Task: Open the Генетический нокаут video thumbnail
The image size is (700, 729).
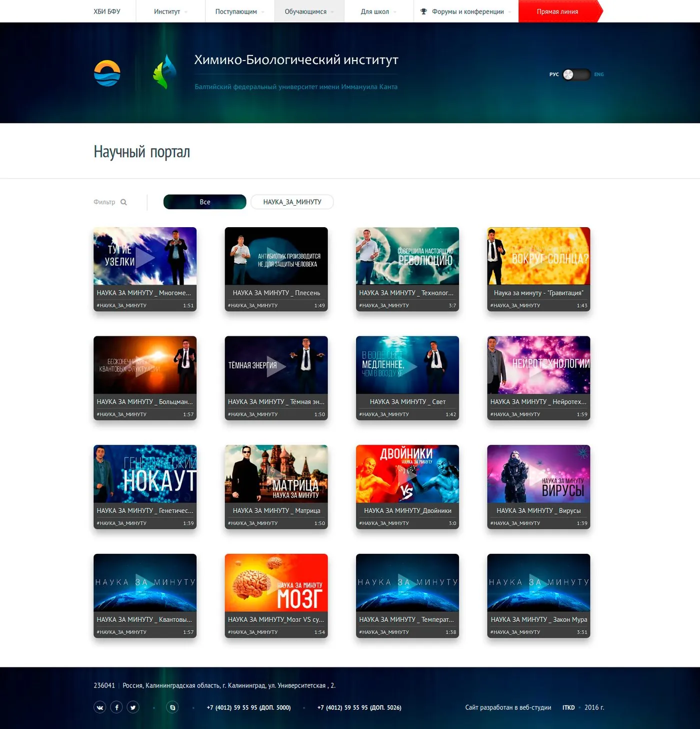Action: click(145, 474)
